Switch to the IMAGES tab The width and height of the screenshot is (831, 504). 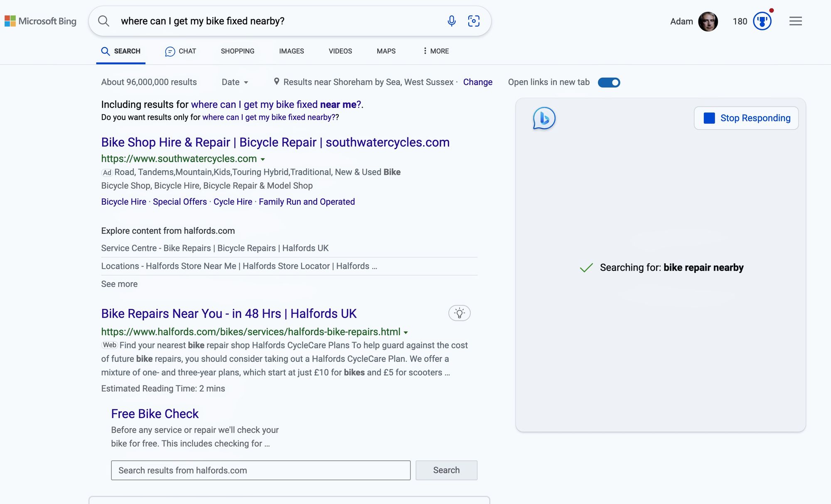291,51
